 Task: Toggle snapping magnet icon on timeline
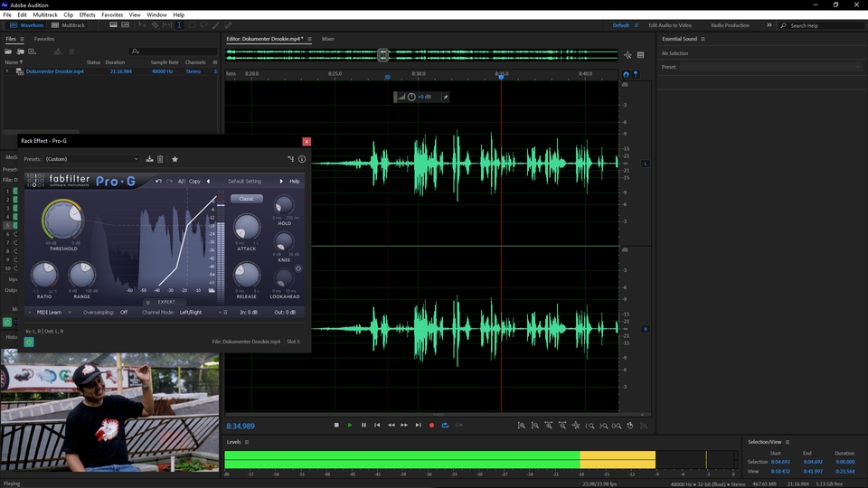[x=626, y=74]
